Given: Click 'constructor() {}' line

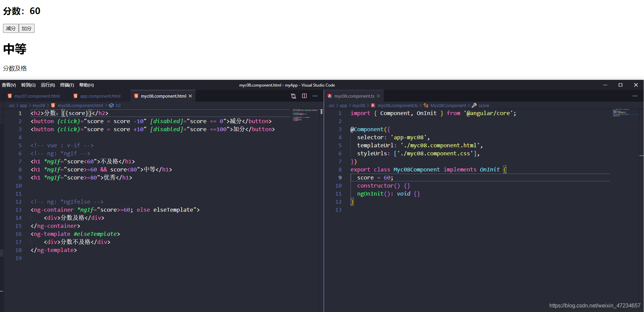Looking at the screenshot, I should tap(383, 186).
